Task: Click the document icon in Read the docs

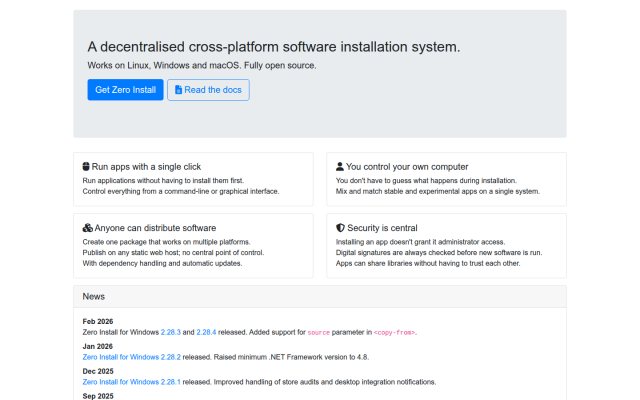Action: point(178,90)
